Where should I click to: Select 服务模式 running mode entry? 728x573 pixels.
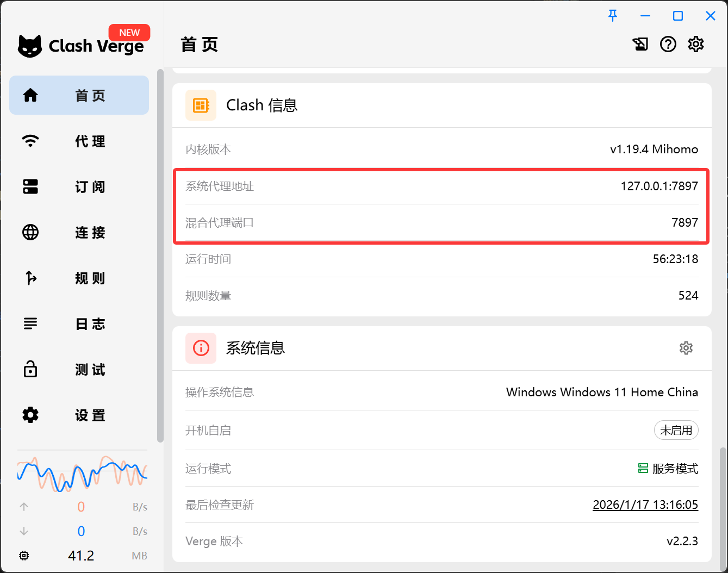(668, 469)
